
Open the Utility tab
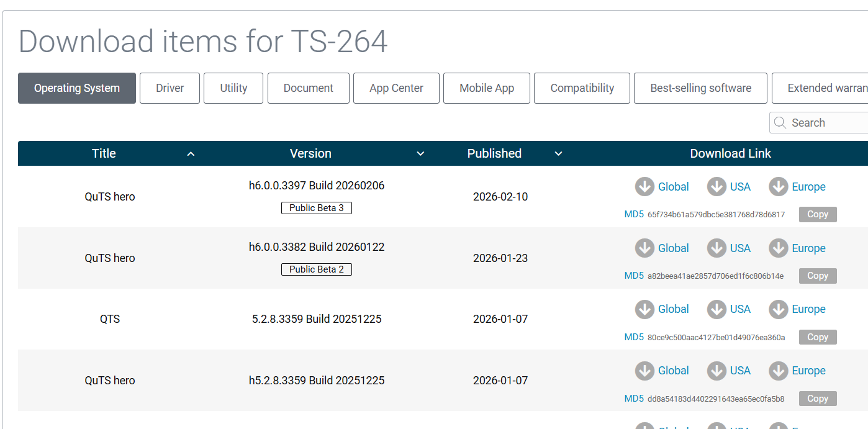tap(233, 88)
